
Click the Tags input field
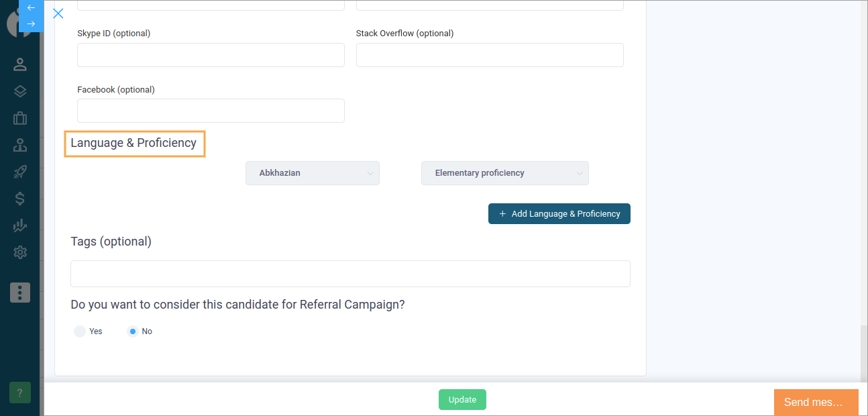point(350,274)
